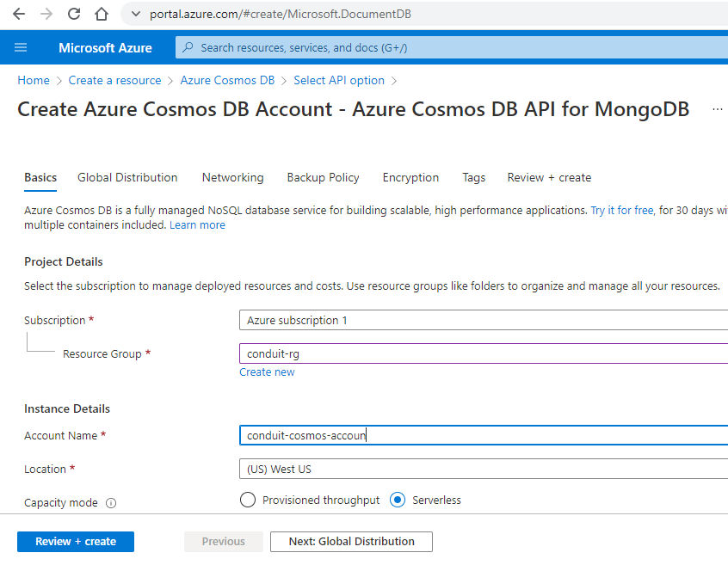The height and width of the screenshot is (565, 728).
Task: Switch to the Global Distribution tab
Action: (x=127, y=178)
